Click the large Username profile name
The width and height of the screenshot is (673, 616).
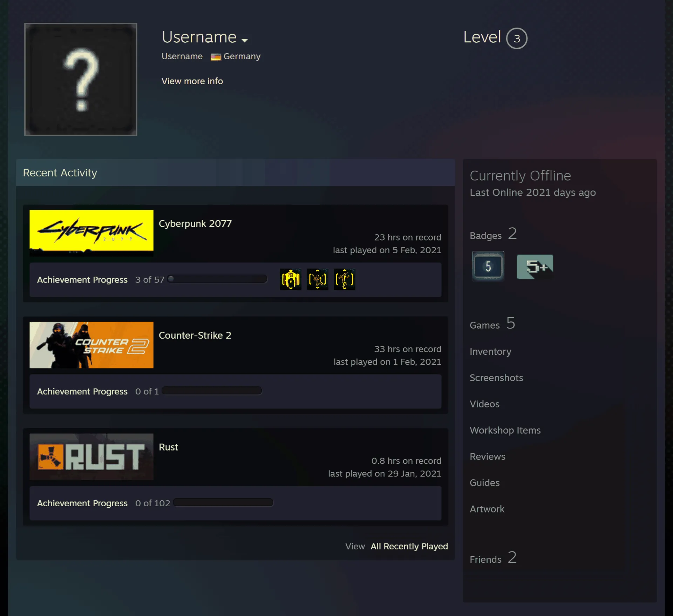199,37
